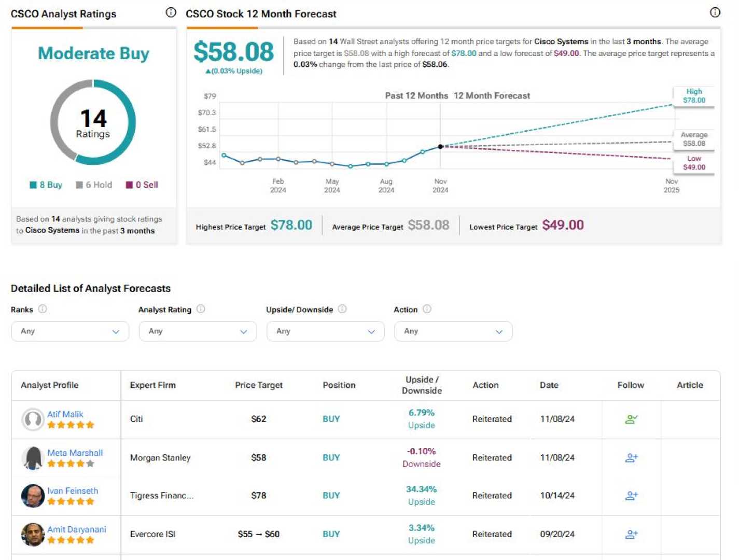Click the large $58.08 price headline
The width and height of the screenshot is (739, 560).
(x=233, y=52)
